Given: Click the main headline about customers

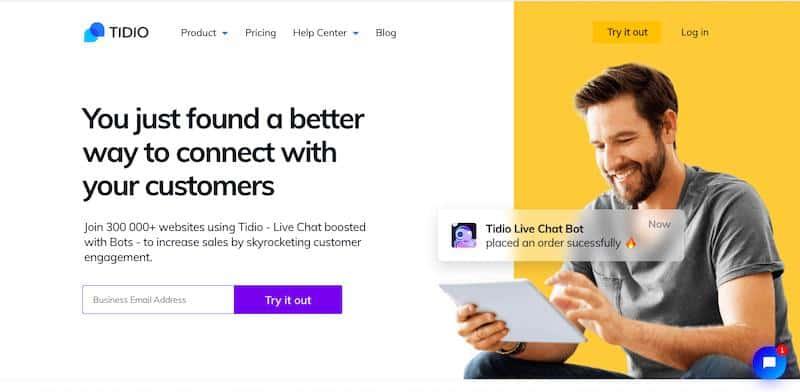Looking at the screenshot, I should (x=223, y=153).
